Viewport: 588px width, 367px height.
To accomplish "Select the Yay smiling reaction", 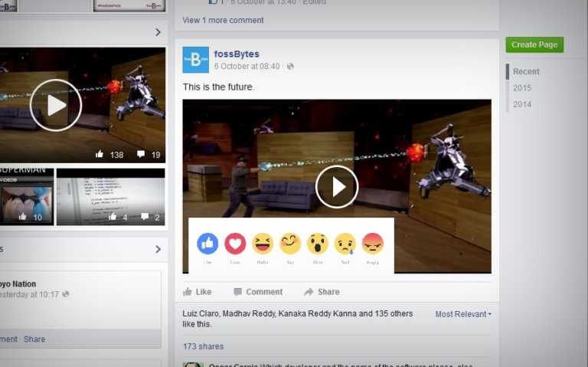I will (290, 244).
